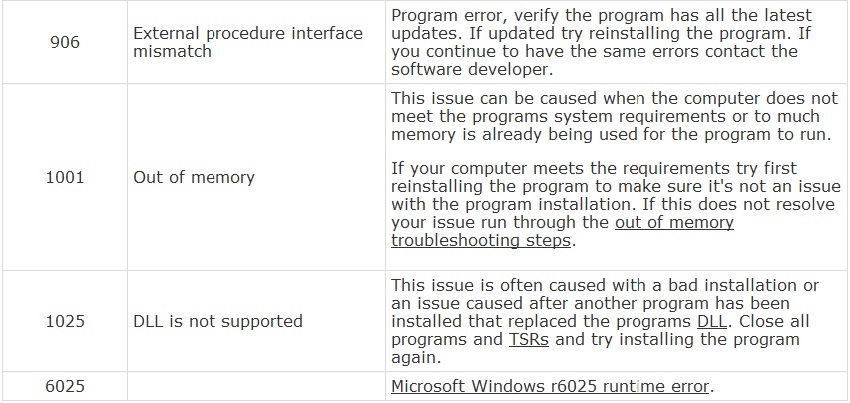Click the Out of memory description cell
Viewport: 850px width, 403px height.
point(256,177)
